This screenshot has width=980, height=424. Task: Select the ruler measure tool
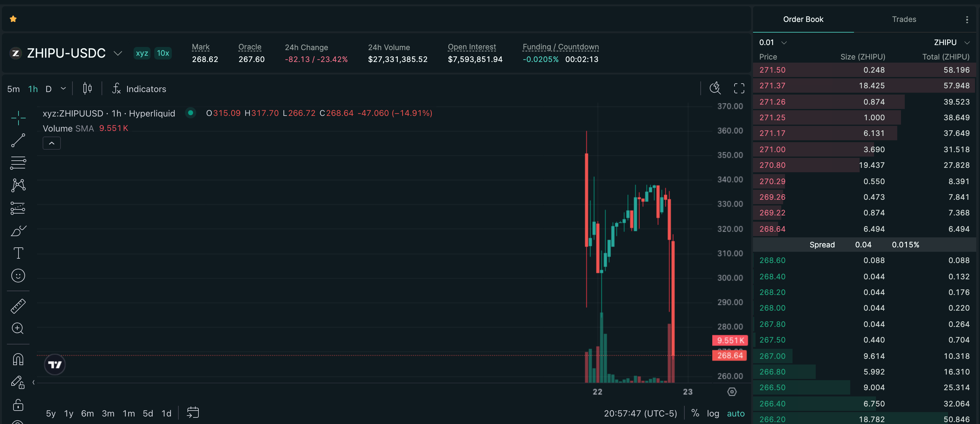(x=18, y=306)
